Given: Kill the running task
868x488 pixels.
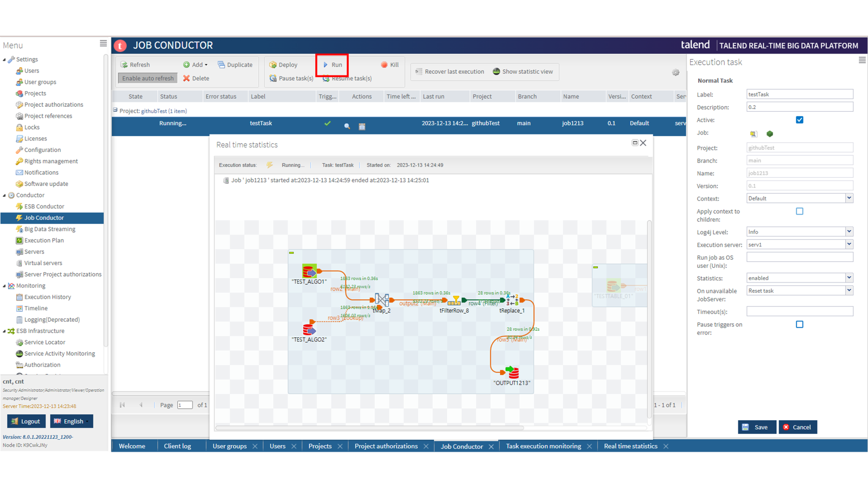Looking at the screenshot, I should coord(390,65).
